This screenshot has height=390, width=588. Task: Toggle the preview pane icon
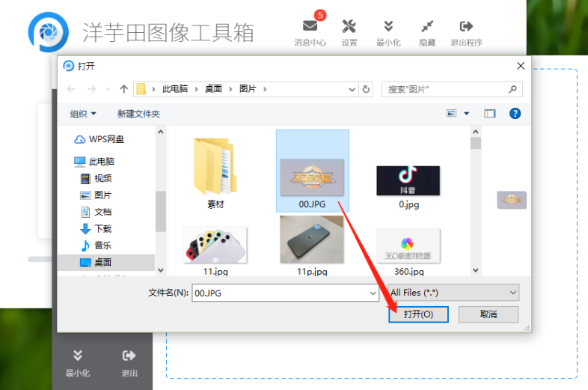pyautogui.click(x=490, y=114)
